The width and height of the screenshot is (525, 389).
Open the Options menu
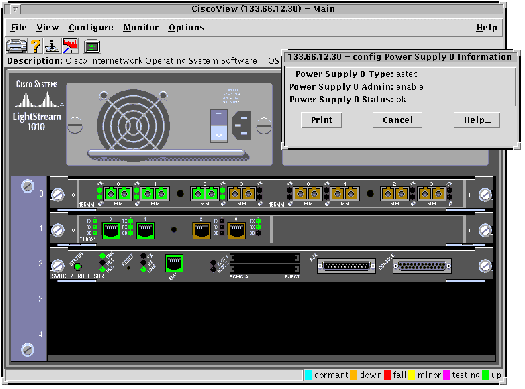point(186,27)
